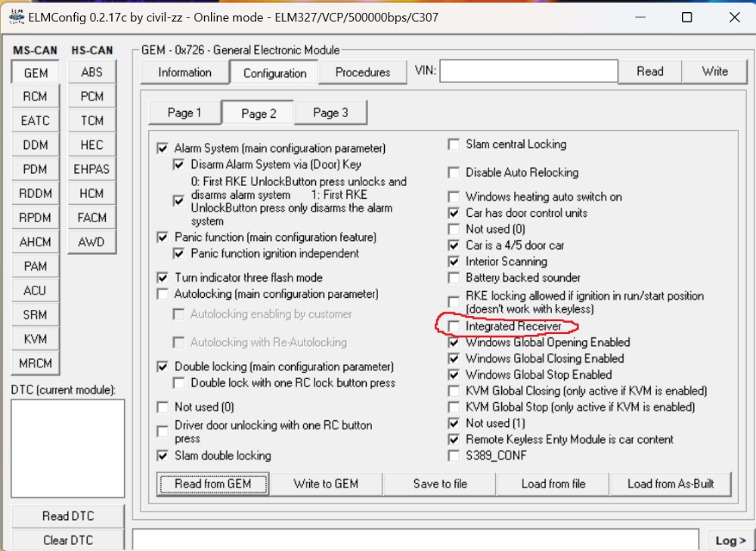Image resolution: width=756 pixels, height=551 pixels.
Task: Select the EHPAS module button
Action: click(x=91, y=169)
